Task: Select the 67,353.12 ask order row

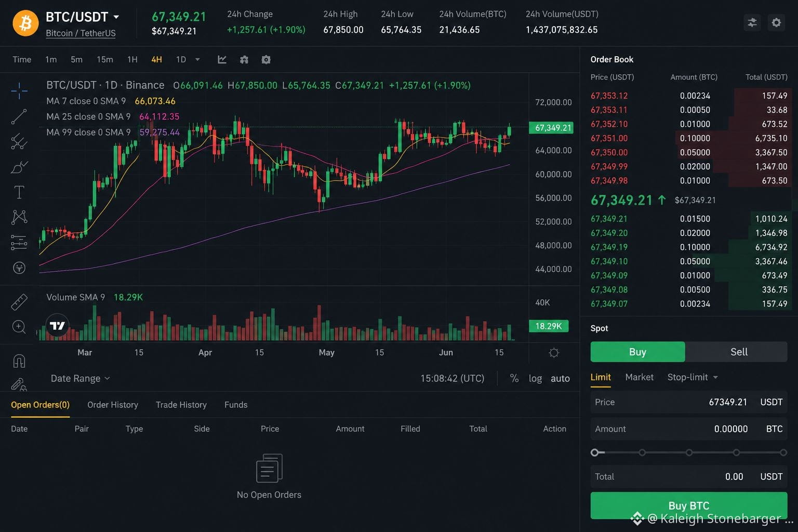Action: tap(689, 96)
